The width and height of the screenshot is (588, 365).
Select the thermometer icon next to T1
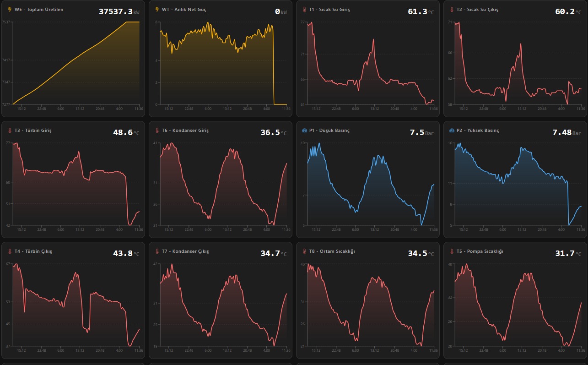(x=304, y=9)
